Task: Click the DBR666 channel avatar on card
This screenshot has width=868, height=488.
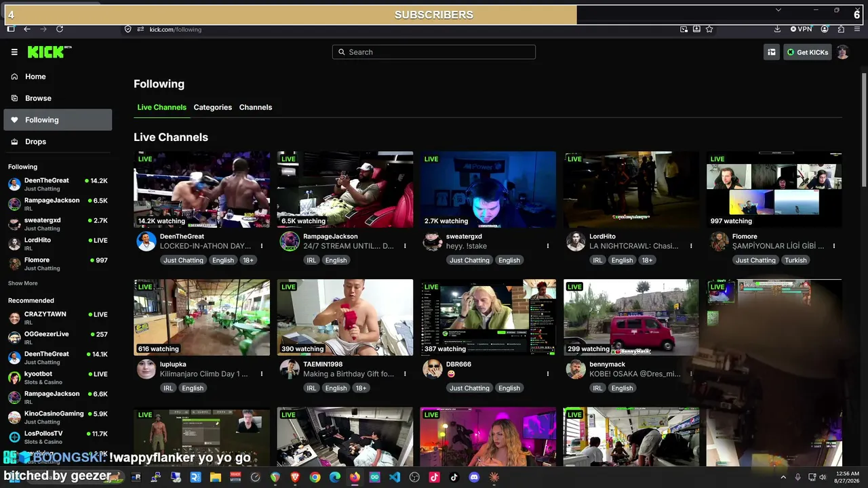Action: (x=433, y=369)
